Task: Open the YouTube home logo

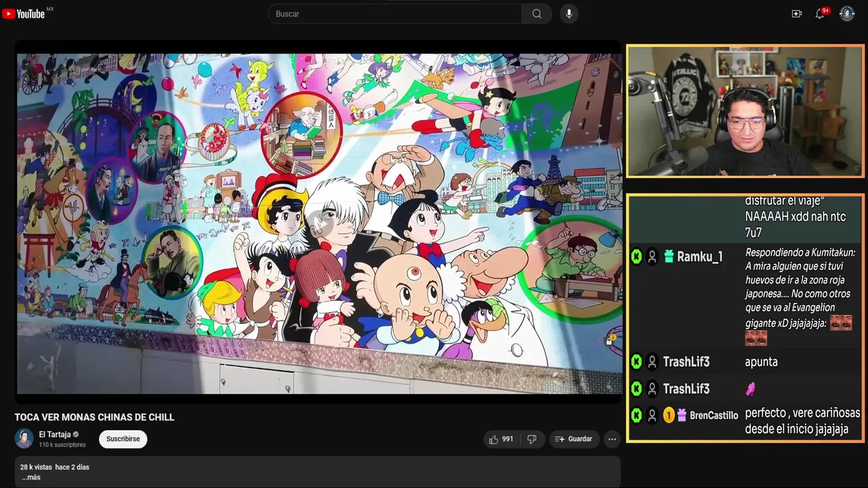Action: [24, 14]
